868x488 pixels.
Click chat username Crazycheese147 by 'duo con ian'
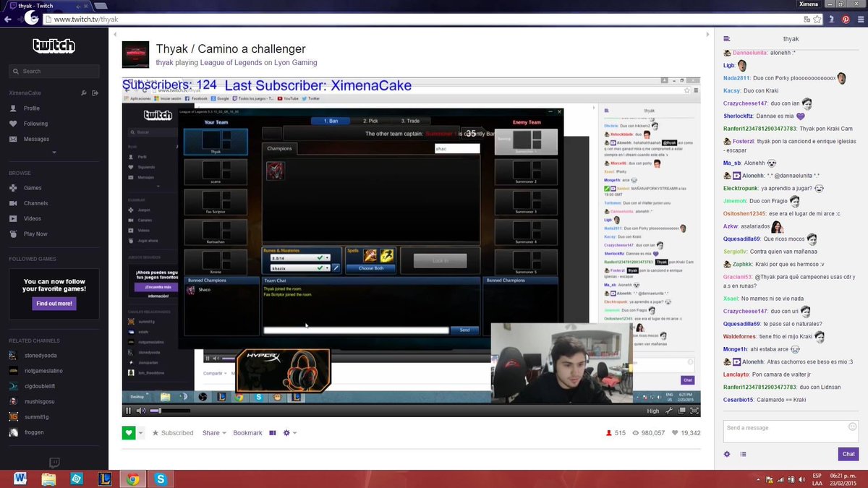coord(746,103)
